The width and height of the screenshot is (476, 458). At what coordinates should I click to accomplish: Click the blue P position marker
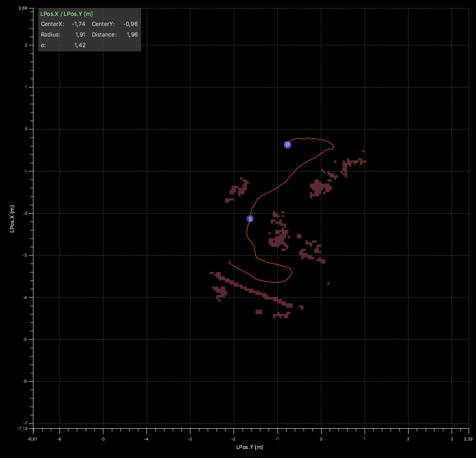click(x=287, y=145)
